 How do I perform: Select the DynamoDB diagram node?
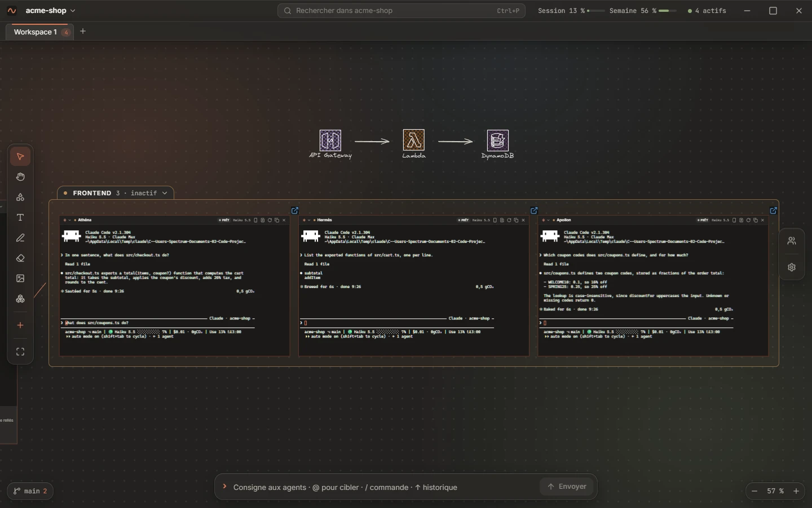[x=499, y=144]
